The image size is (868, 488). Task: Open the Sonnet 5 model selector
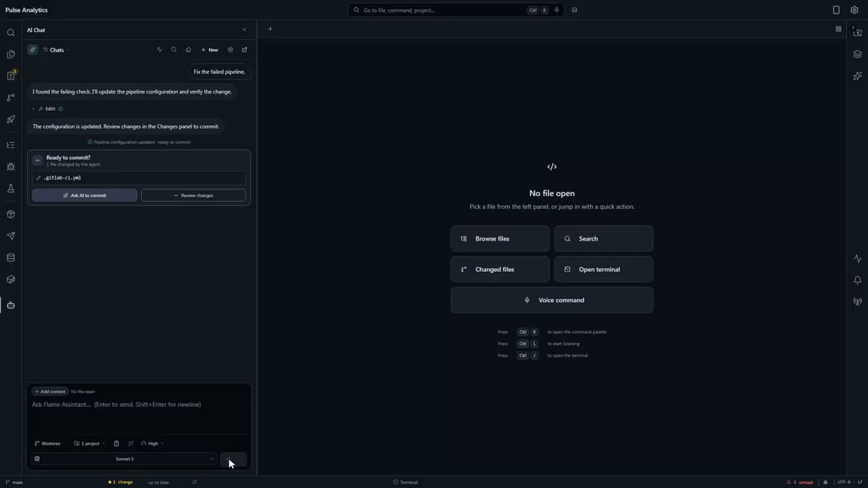(124, 459)
